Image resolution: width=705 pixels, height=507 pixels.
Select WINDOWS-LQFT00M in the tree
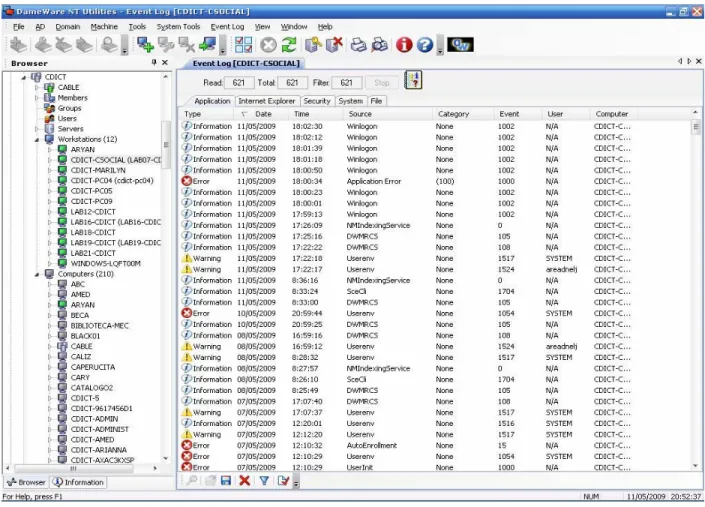[x=106, y=263]
